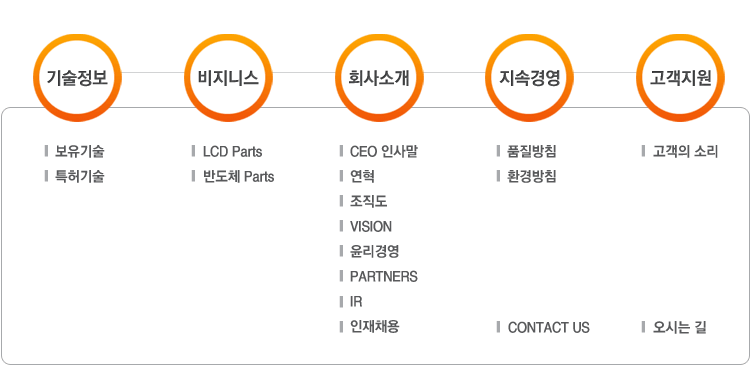Go to 보유기술 page
This screenshot has width=751, height=366.
[x=80, y=152]
